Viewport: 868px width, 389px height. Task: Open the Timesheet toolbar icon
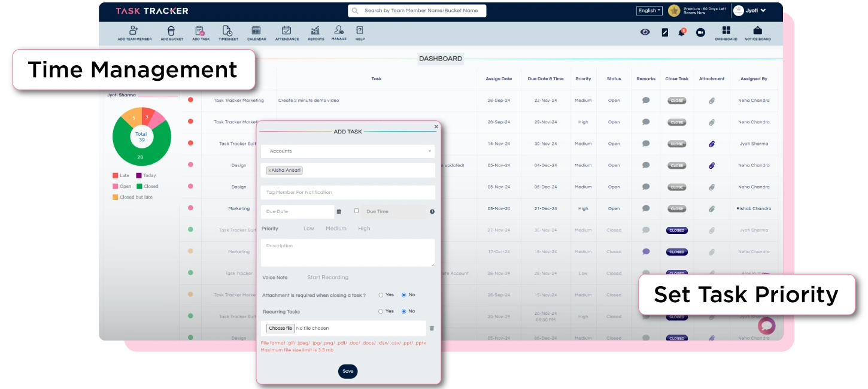(x=227, y=33)
